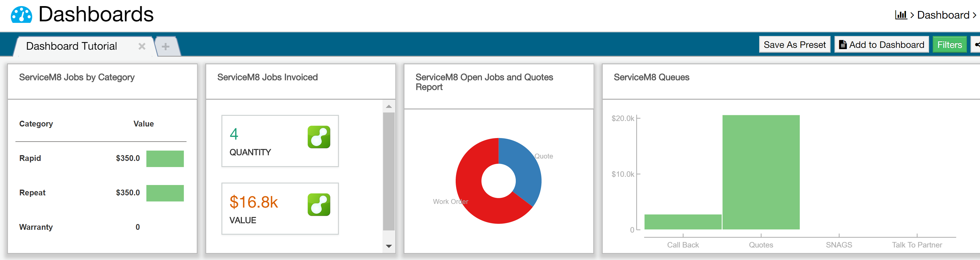Click the Talk To Partner axis label
Viewport: 980px width, 260px height.
coord(917,245)
